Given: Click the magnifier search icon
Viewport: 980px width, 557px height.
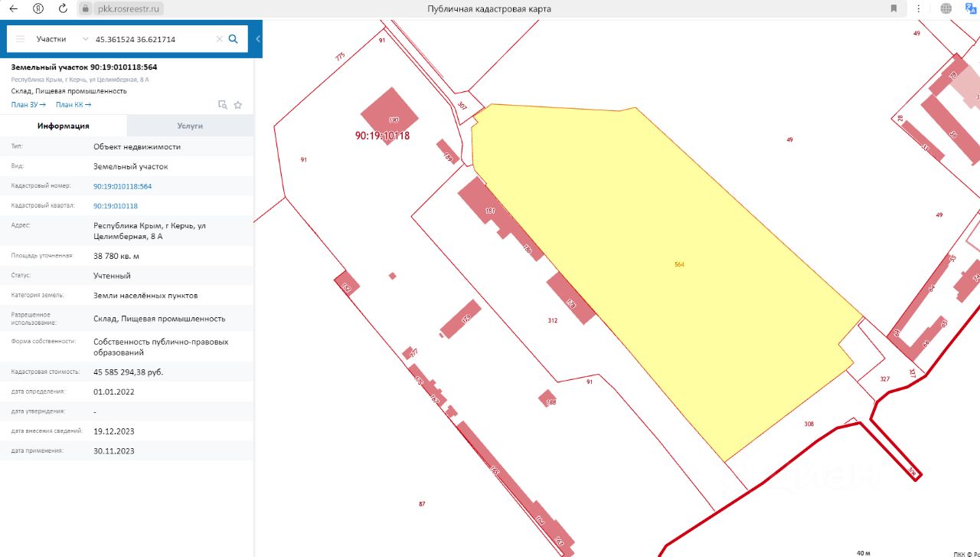Looking at the screenshot, I should click(x=234, y=39).
